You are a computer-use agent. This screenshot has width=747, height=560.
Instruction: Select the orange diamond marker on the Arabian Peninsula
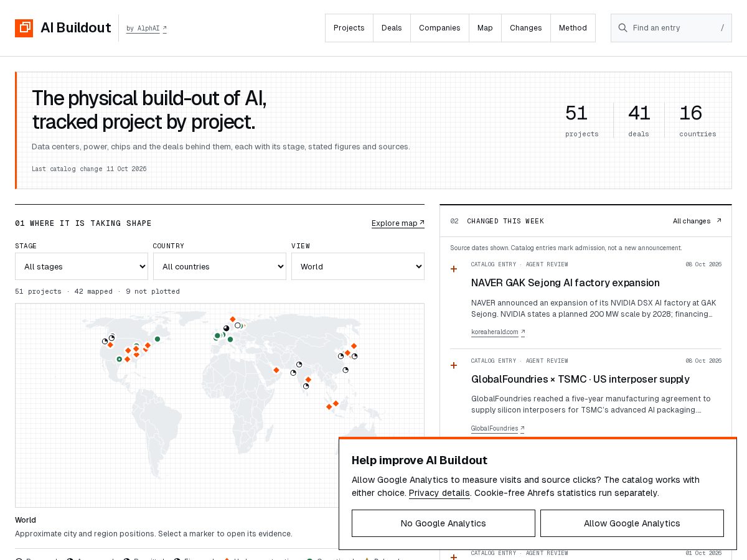pos(276,370)
